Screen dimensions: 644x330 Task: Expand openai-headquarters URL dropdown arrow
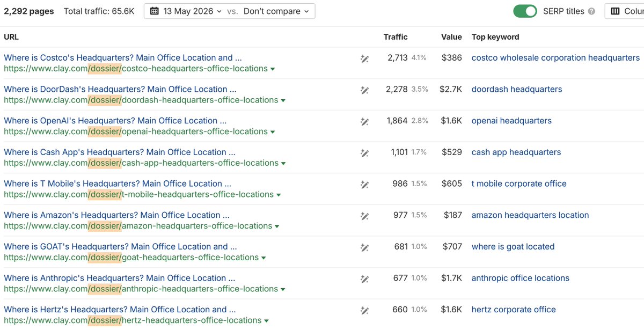click(x=273, y=132)
